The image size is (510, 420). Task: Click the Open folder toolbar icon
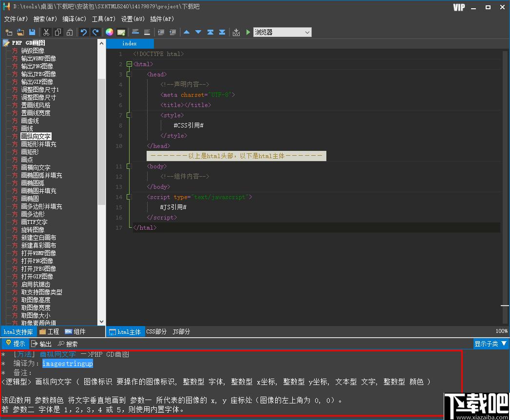point(20,32)
